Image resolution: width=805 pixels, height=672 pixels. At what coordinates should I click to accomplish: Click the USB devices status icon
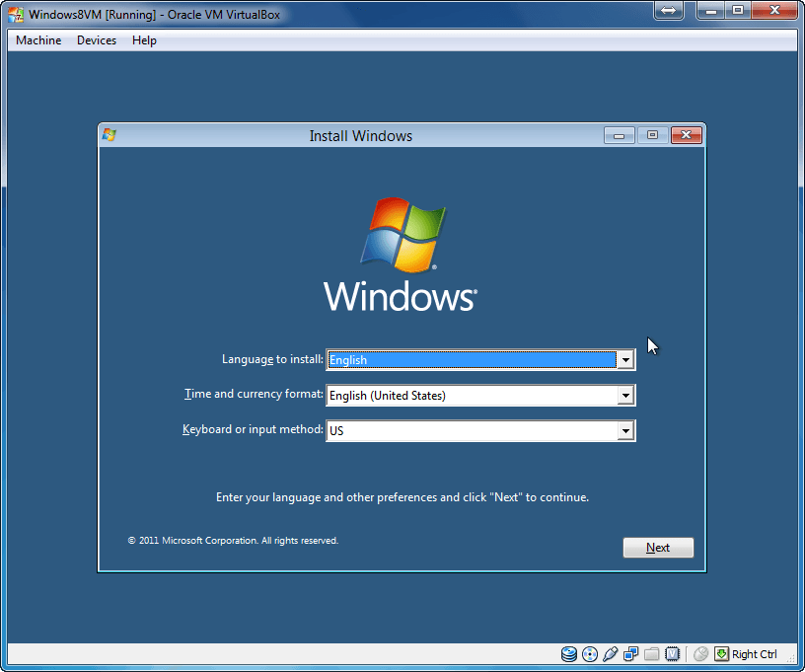coord(610,654)
